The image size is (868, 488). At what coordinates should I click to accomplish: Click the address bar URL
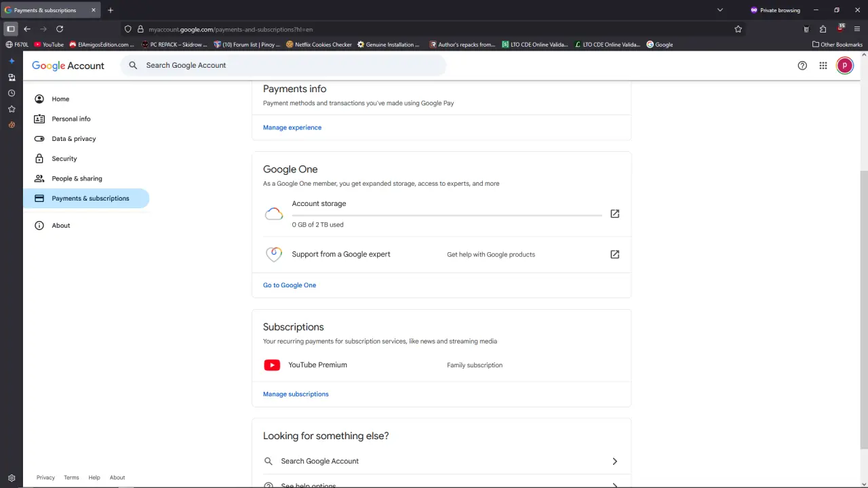(231, 30)
